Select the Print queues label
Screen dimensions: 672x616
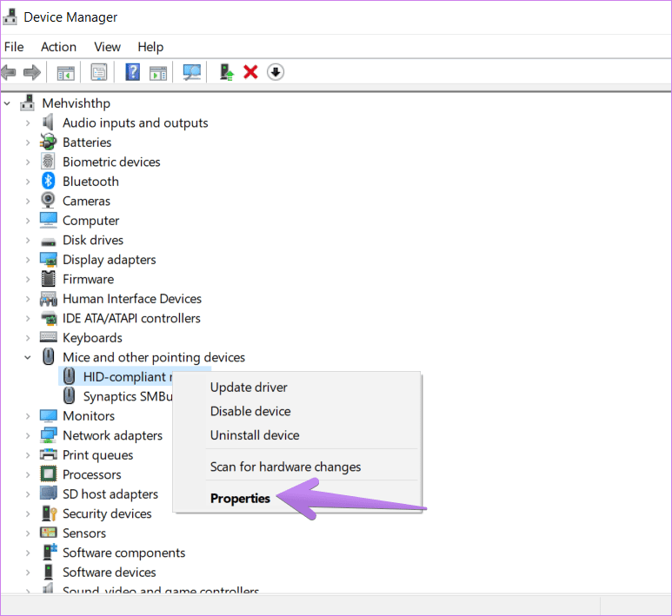point(97,455)
